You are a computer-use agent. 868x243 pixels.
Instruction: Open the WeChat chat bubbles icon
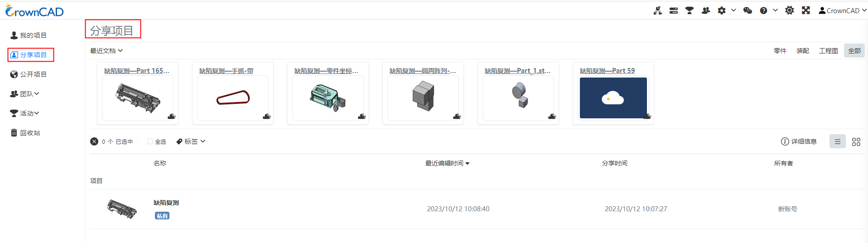(x=747, y=10)
